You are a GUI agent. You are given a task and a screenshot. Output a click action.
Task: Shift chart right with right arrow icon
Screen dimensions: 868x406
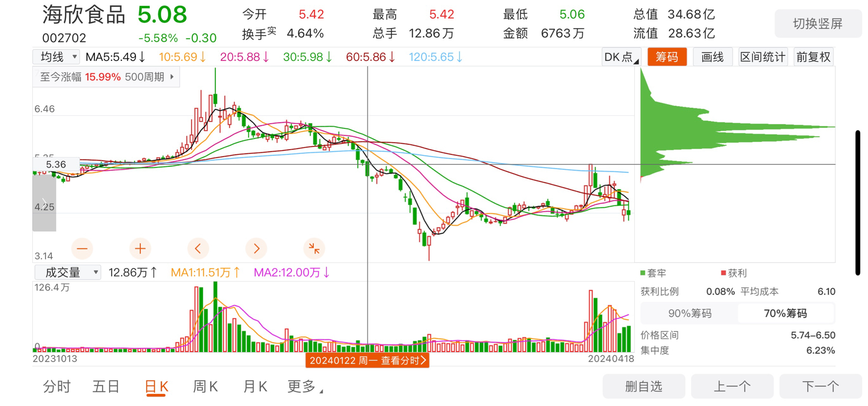[x=257, y=248]
